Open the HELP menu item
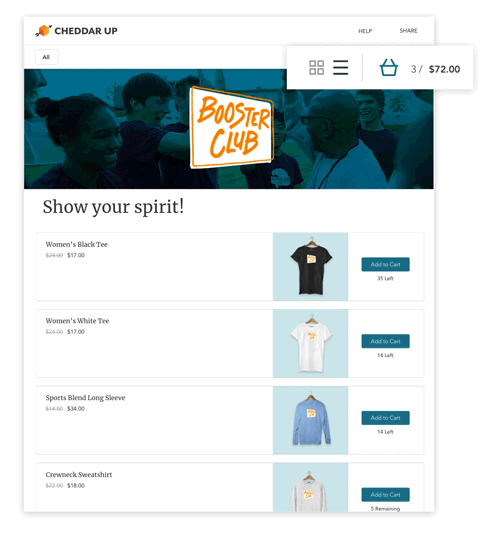Image resolution: width=487 pixels, height=535 pixels. point(365,31)
